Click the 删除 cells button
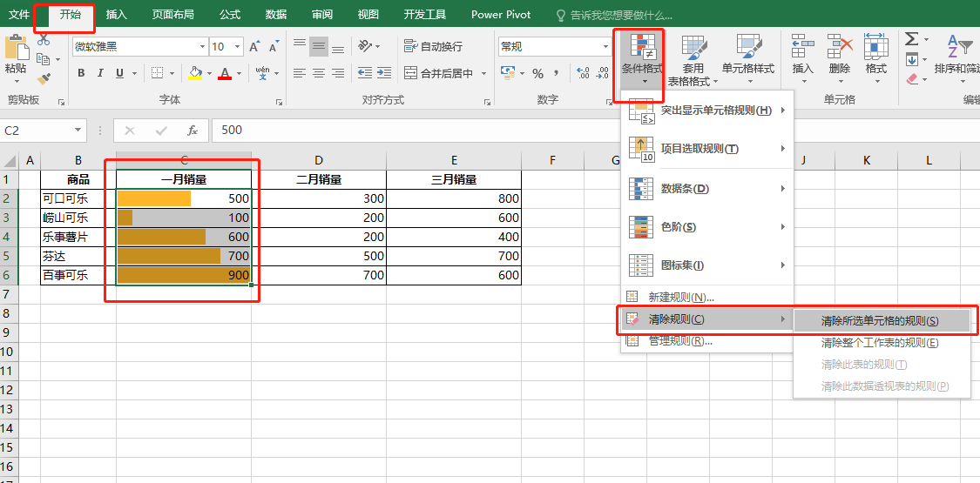Image resolution: width=980 pixels, height=483 pixels. (x=840, y=61)
